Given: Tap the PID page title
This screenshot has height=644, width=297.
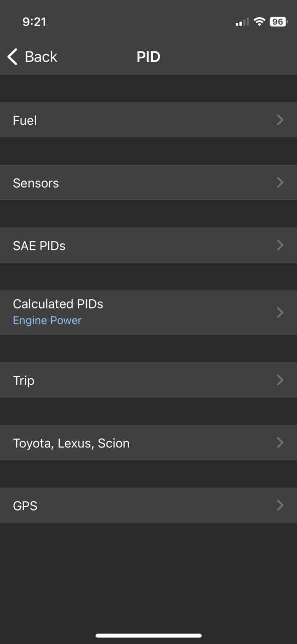Looking at the screenshot, I should coord(148,57).
